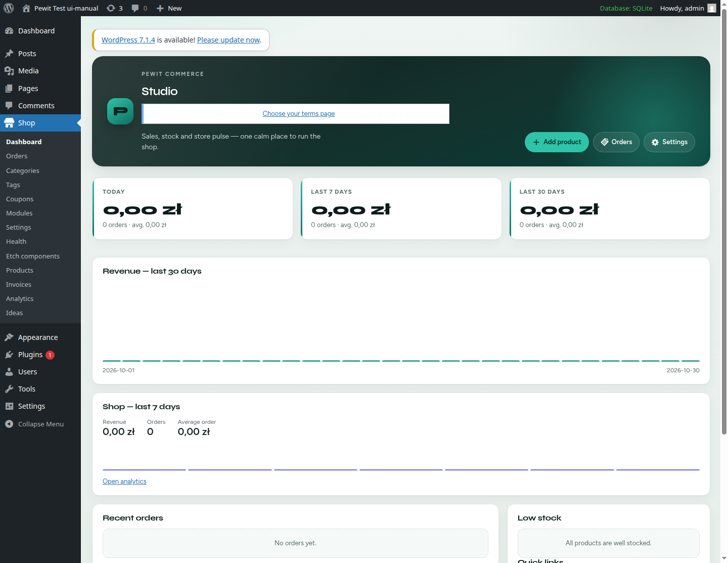Image resolution: width=728 pixels, height=563 pixels.
Task: Go to Coupons under Shop
Action: pos(20,199)
